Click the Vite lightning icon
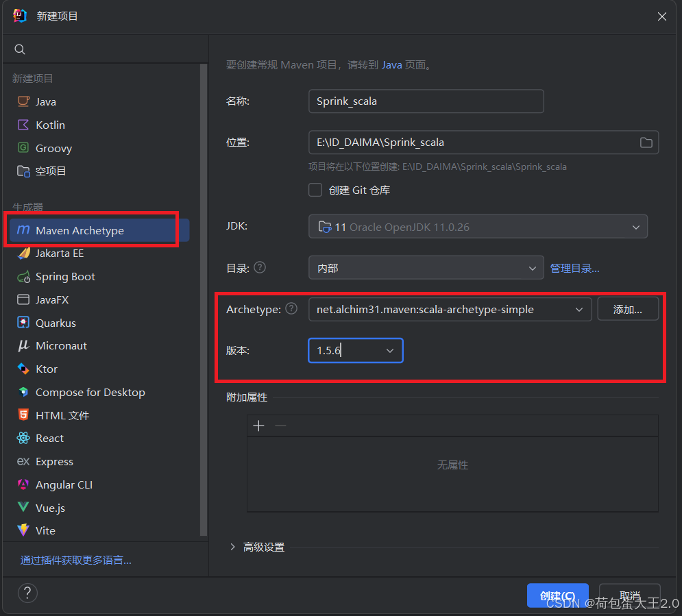The image size is (682, 616). (23, 530)
